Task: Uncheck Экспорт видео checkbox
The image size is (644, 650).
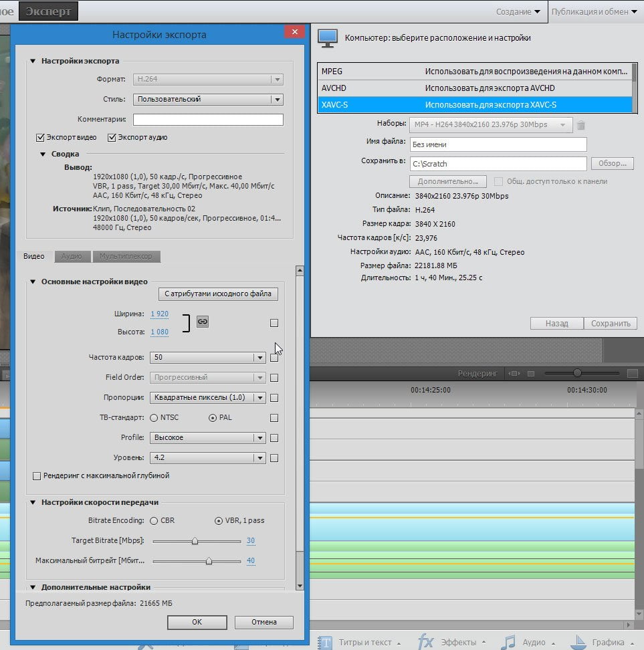Action: pyautogui.click(x=40, y=138)
